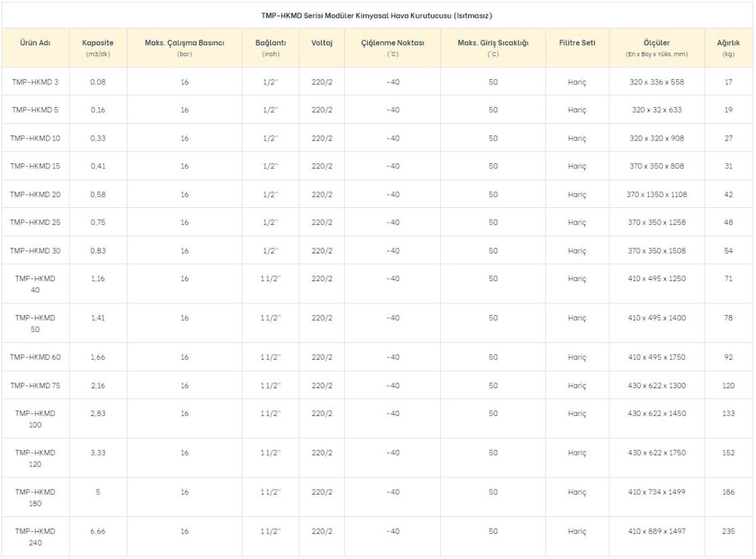Viewport: 756px width, 559px height.
Task: Click the capacity value 0,58
Action: (98, 195)
